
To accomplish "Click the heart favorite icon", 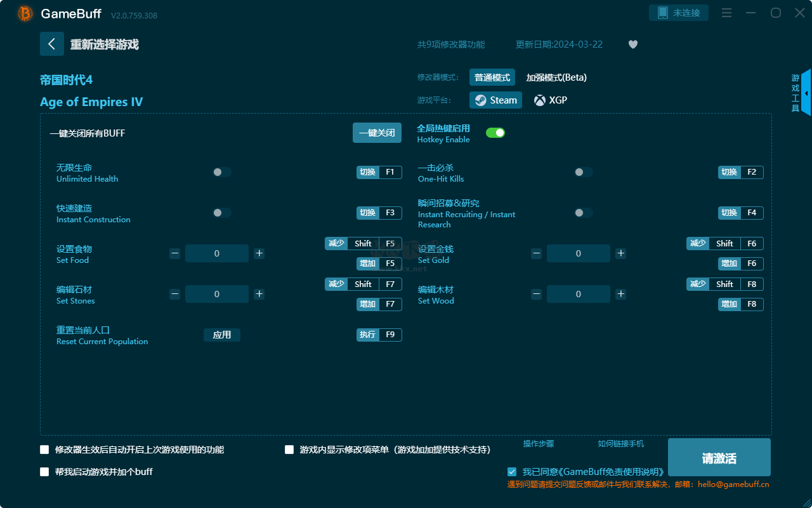I will coord(633,44).
